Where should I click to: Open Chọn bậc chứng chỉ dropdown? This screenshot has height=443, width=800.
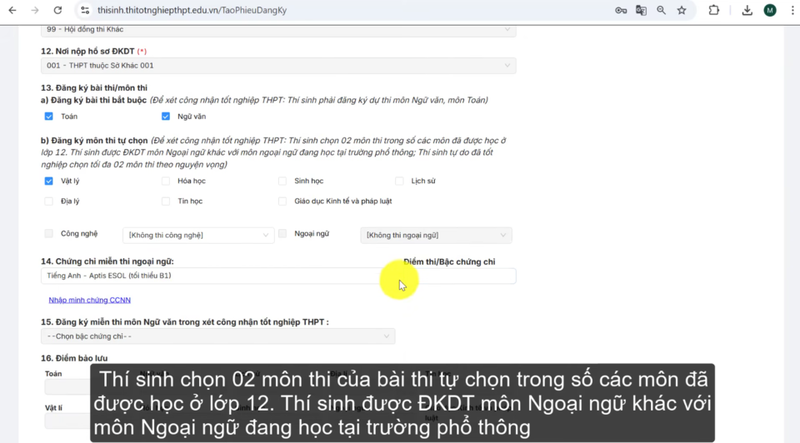(x=217, y=336)
